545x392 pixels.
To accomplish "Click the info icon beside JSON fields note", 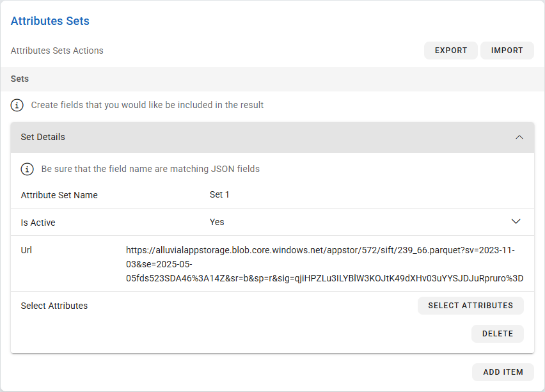I will click(x=28, y=169).
